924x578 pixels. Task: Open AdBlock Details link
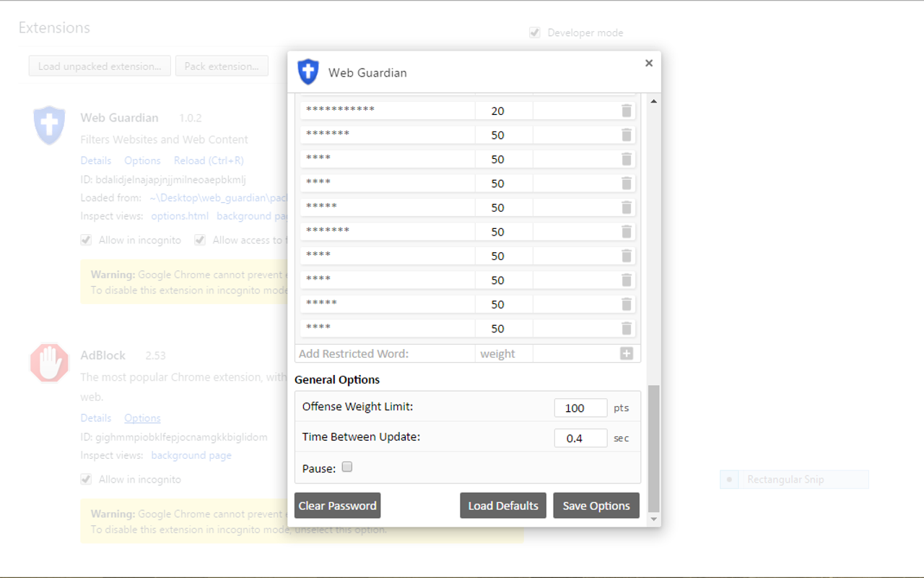[96, 418]
